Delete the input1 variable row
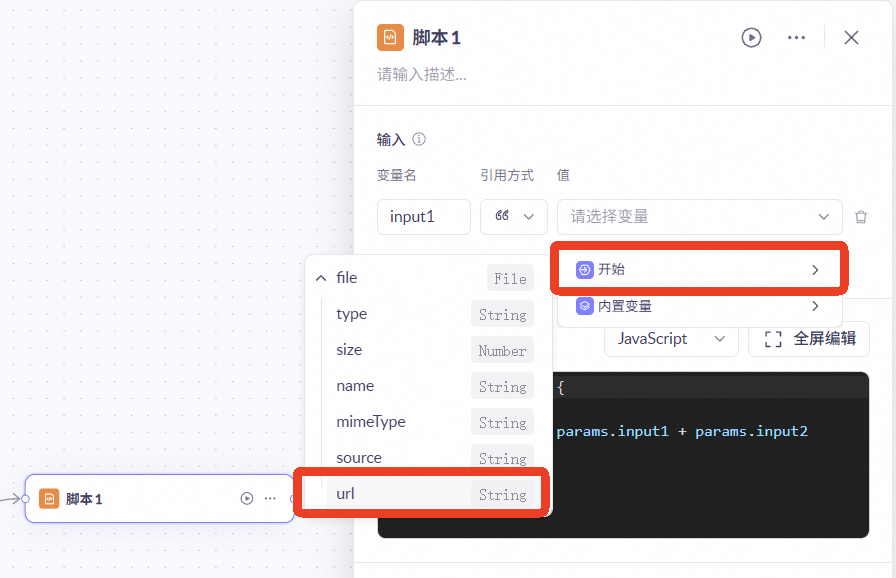The height and width of the screenshot is (578, 896). coord(861,217)
